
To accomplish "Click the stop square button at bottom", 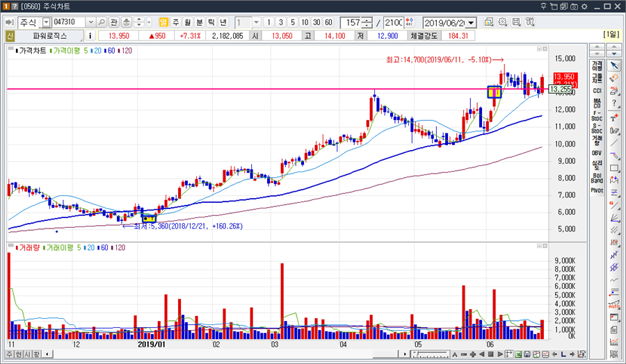I will [x=490, y=354].
